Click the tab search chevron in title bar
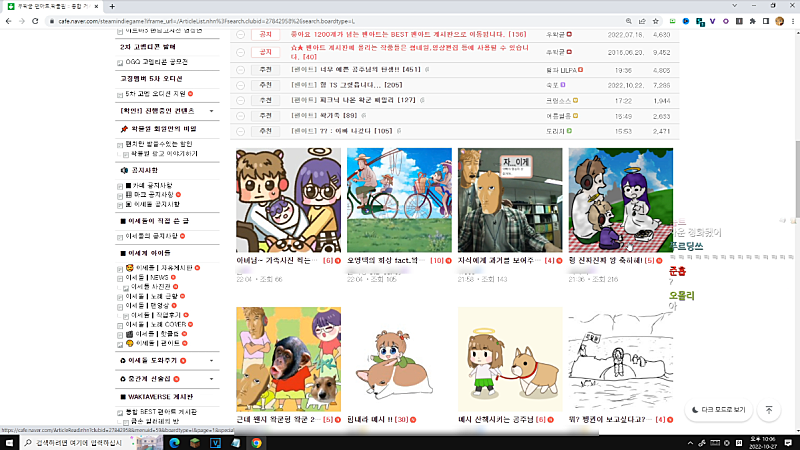 click(x=735, y=6)
